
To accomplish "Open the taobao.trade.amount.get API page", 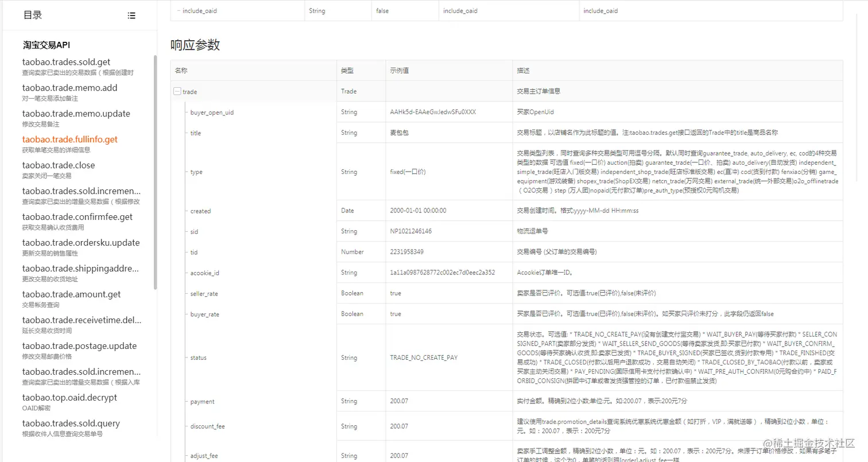I will click(x=72, y=294).
